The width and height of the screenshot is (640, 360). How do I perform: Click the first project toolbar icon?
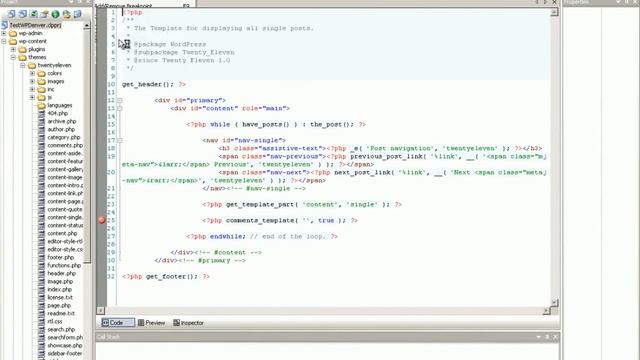click(x=11, y=14)
